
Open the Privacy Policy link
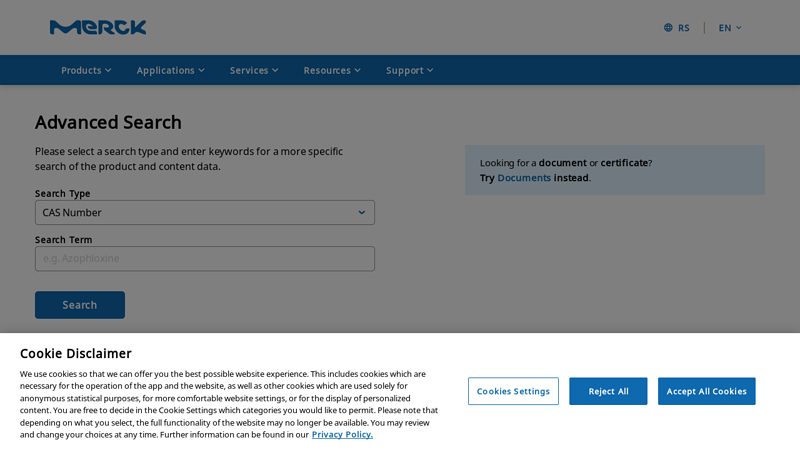pos(342,435)
